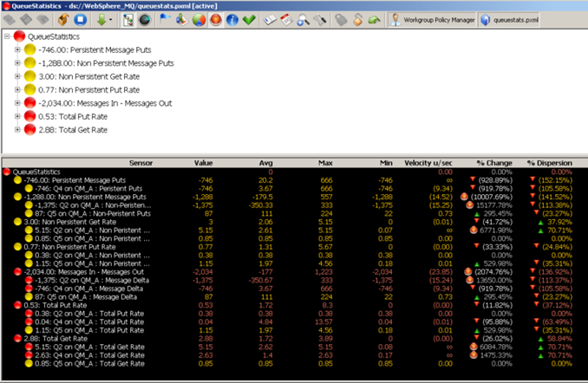Click the orange open padlock toolbar icon
The height and width of the screenshot is (383, 588).
[x=358, y=20]
